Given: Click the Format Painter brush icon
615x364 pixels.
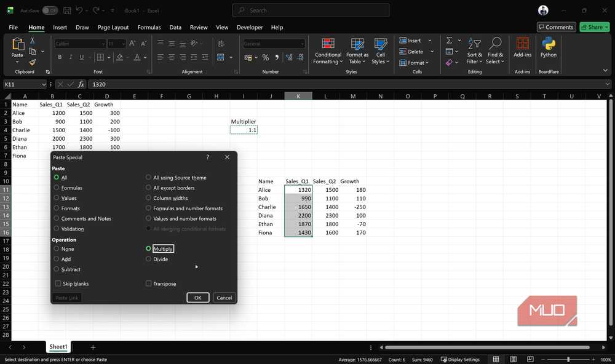Looking at the screenshot, I should [32, 62].
